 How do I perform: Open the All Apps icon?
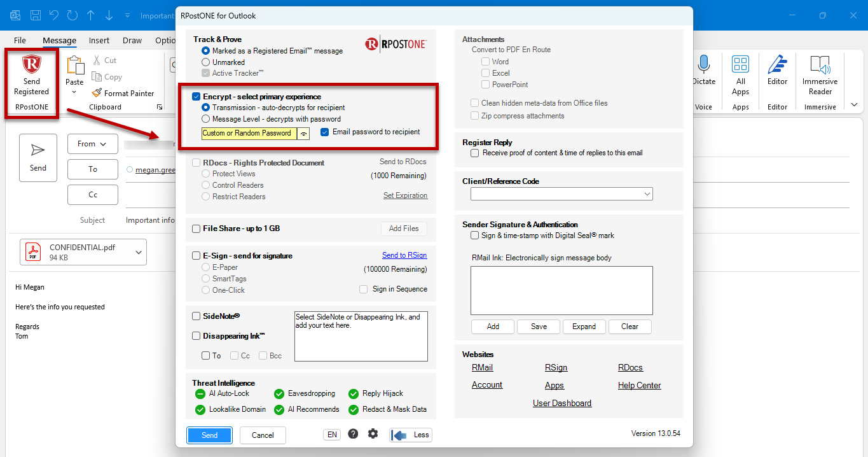pyautogui.click(x=740, y=64)
